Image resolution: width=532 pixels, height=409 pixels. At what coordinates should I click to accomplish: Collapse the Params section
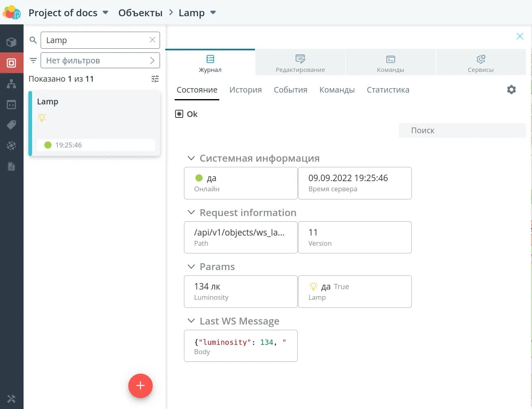[191, 267]
